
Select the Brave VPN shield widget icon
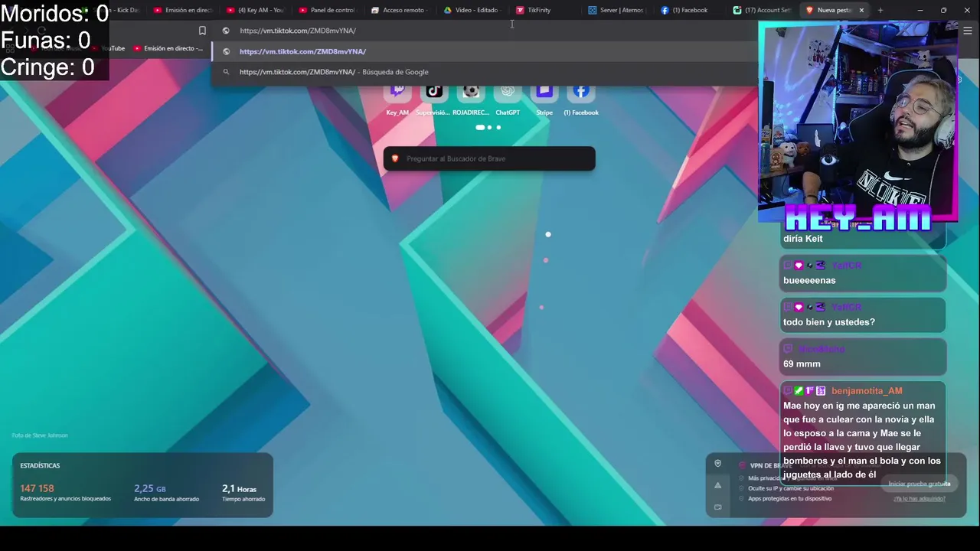point(717,464)
